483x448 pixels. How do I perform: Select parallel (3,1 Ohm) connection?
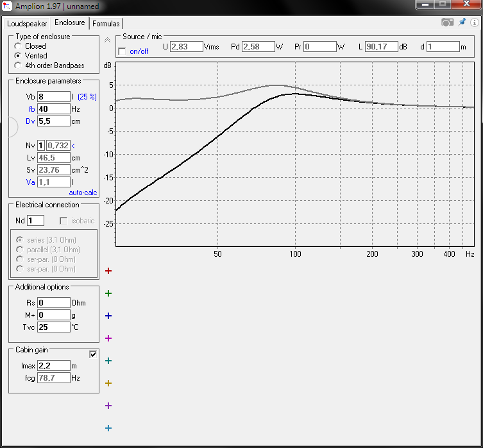pyautogui.click(x=20, y=250)
